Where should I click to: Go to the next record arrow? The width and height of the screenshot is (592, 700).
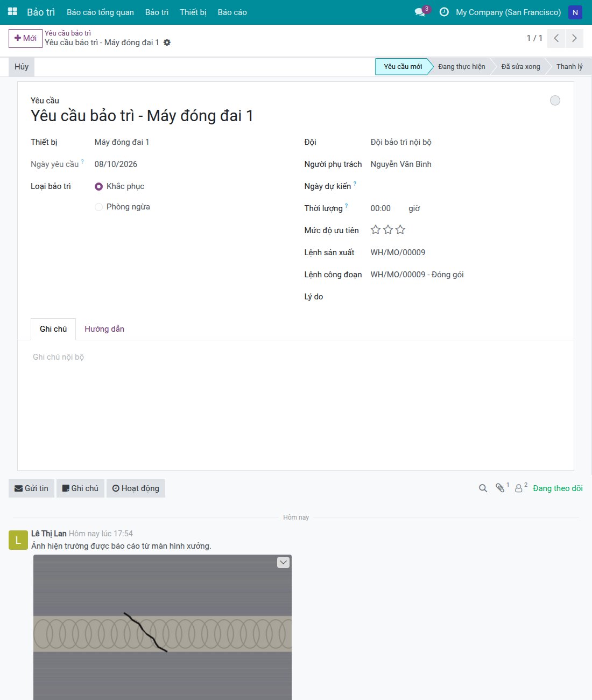pos(574,38)
